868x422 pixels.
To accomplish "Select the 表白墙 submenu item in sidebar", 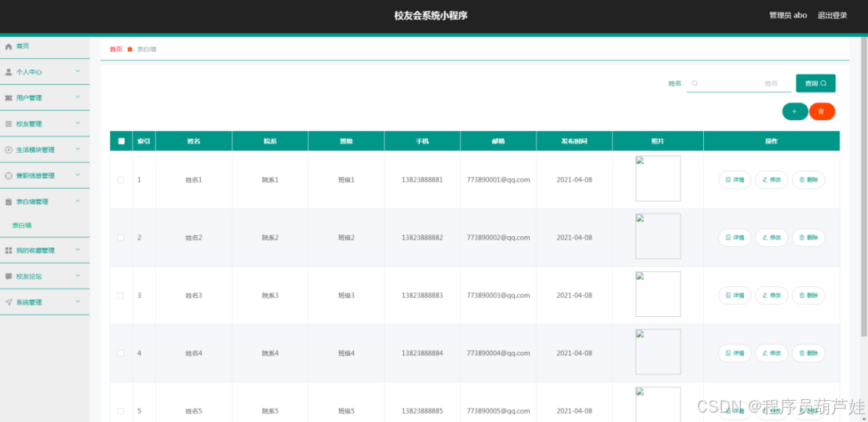I will pos(22,226).
